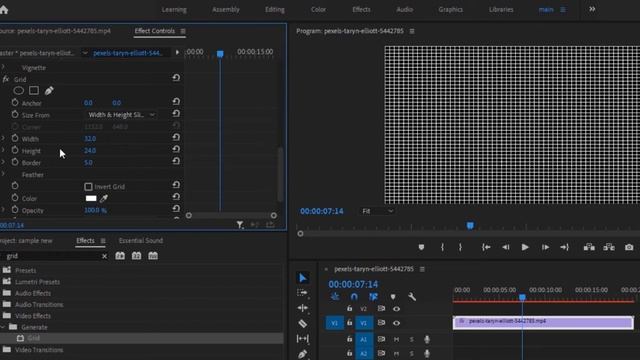This screenshot has width=640, height=360.
Task: Toggle animation stopwatch for Height
Action: click(15, 150)
